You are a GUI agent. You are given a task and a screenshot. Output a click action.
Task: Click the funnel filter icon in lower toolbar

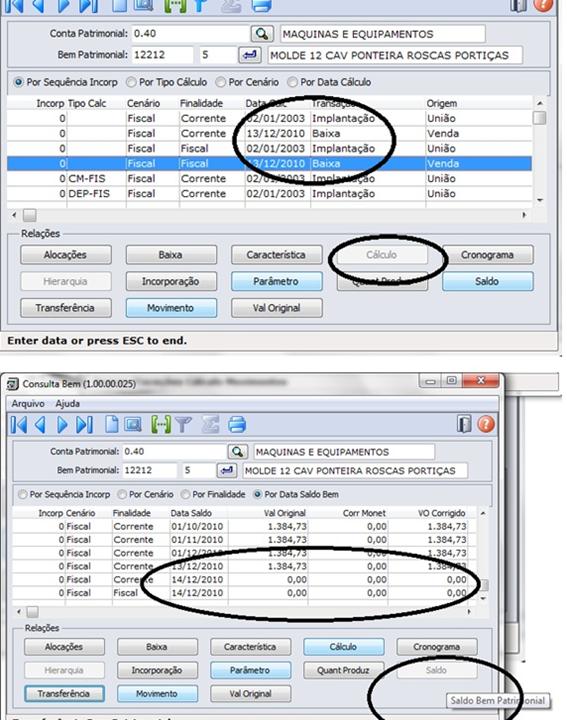[x=183, y=424]
